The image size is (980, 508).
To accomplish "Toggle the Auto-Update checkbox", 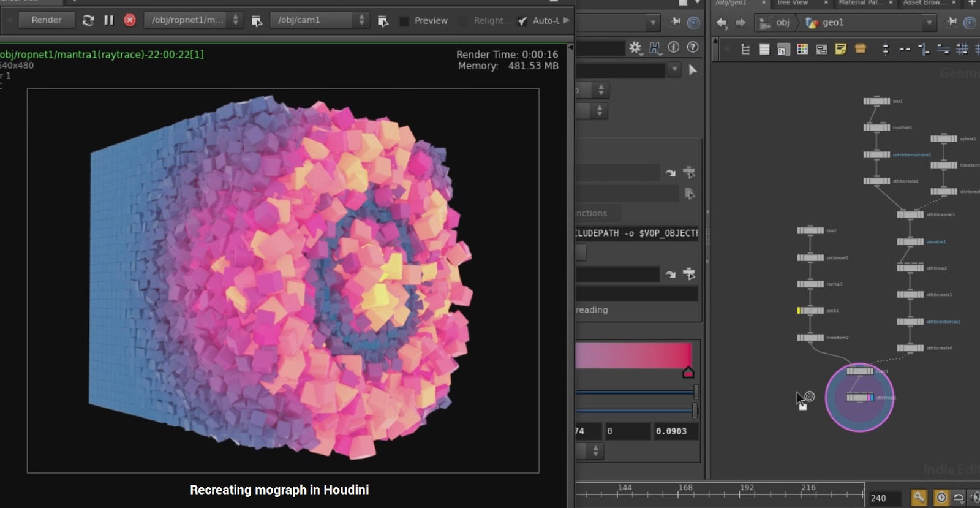I will 522,21.
